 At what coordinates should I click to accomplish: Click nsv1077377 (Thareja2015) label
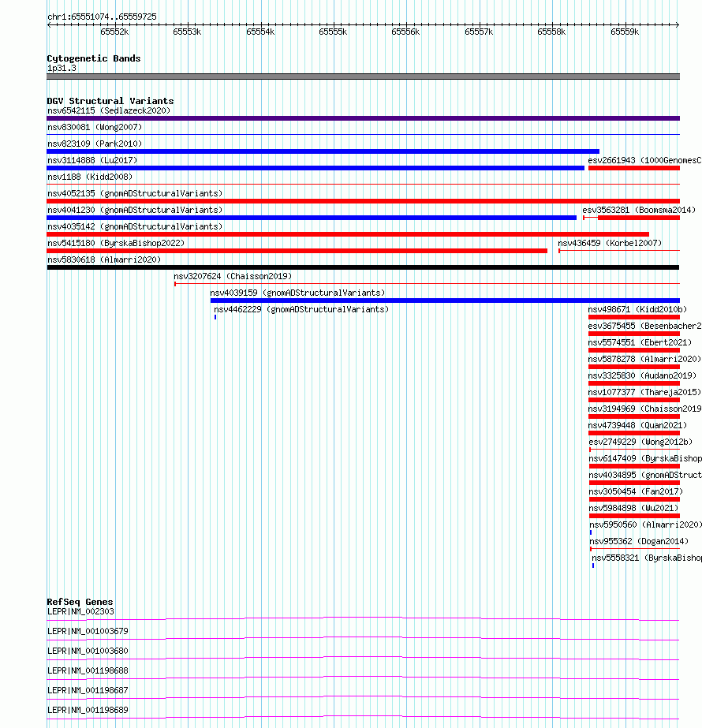[x=644, y=392]
